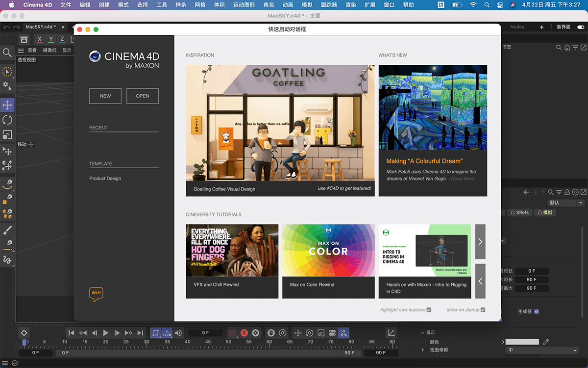Open the status bar hamburger menu
Screen dimensions: 588x368
tap(5, 363)
